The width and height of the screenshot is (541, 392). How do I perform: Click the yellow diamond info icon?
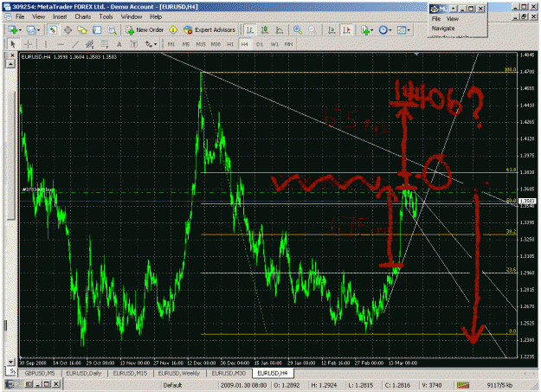coord(173,30)
